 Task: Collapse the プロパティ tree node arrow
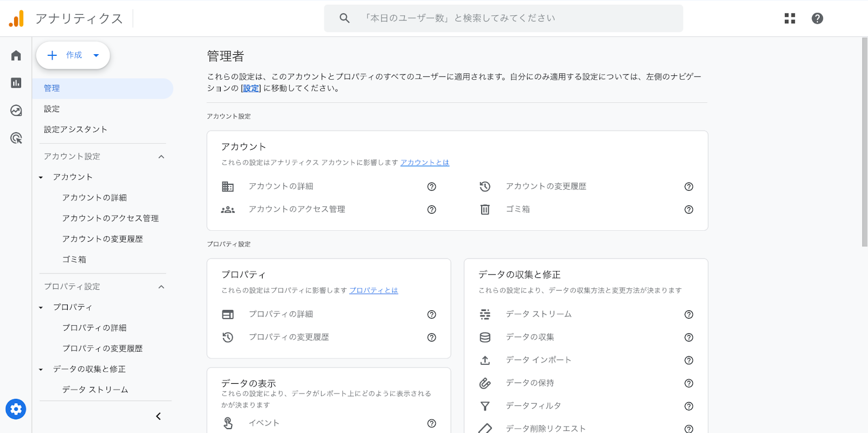pos(41,307)
